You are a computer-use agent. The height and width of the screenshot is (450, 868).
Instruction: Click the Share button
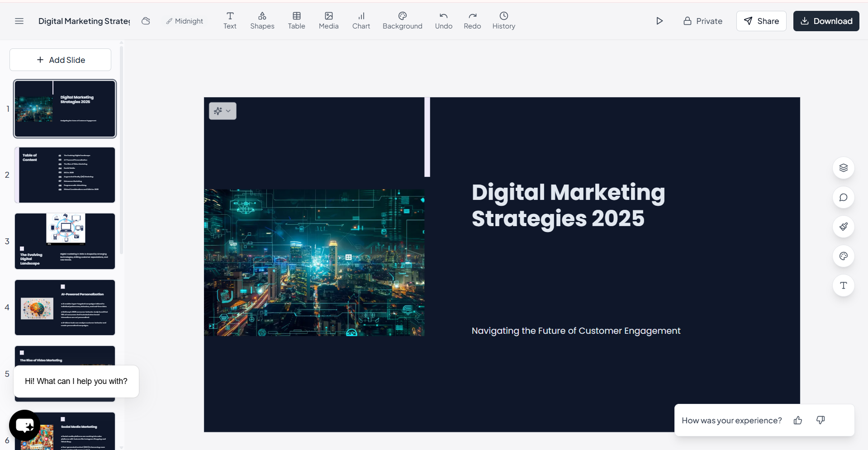coord(761,21)
